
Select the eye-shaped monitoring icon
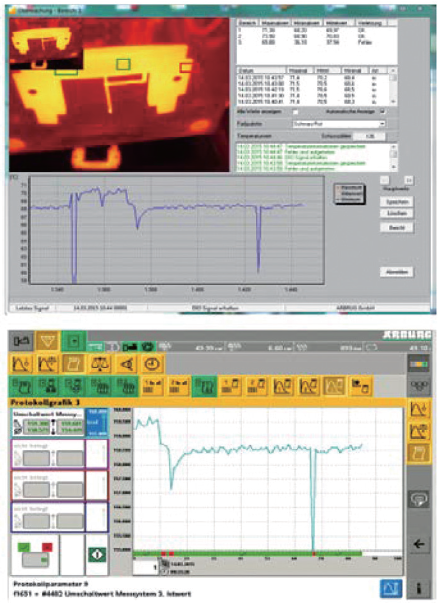point(126,364)
